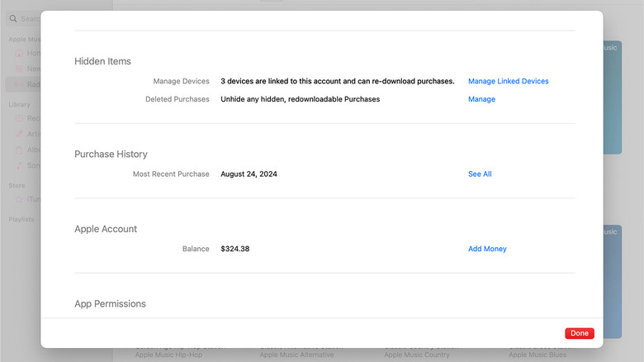Select 'Apple Music Blues' caption in background window

coord(537,355)
